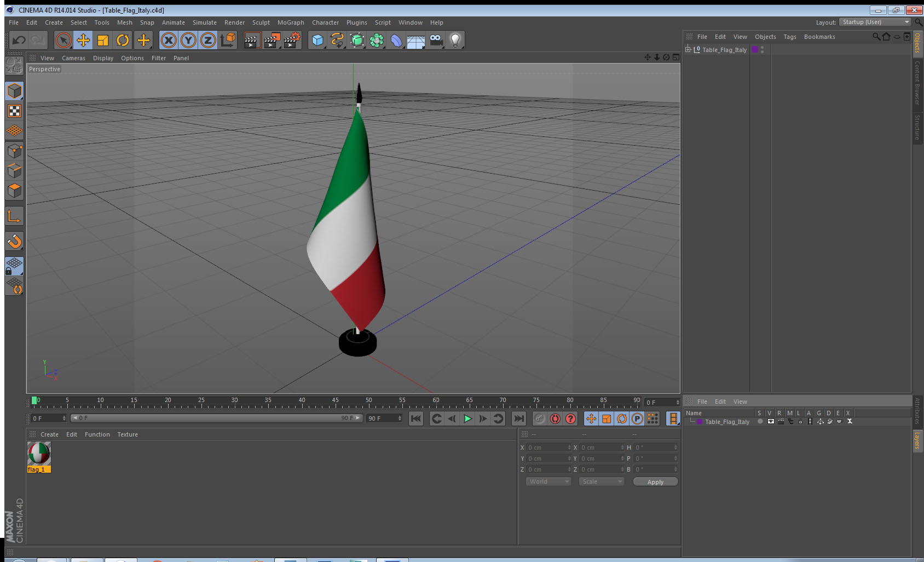Open the Simulate menu
This screenshot has height=562, width=924.
pos(204,22)
